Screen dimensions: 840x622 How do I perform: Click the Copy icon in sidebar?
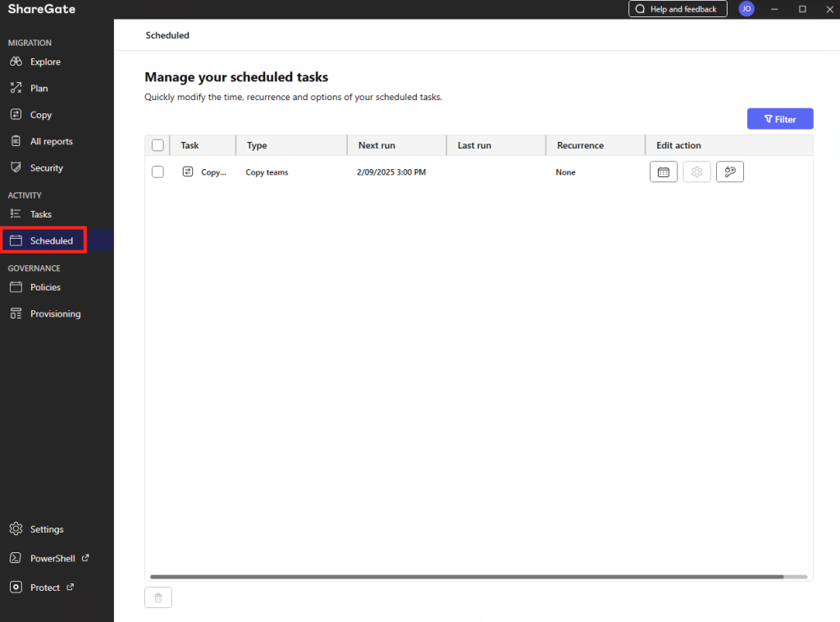(x=16, y=114)
